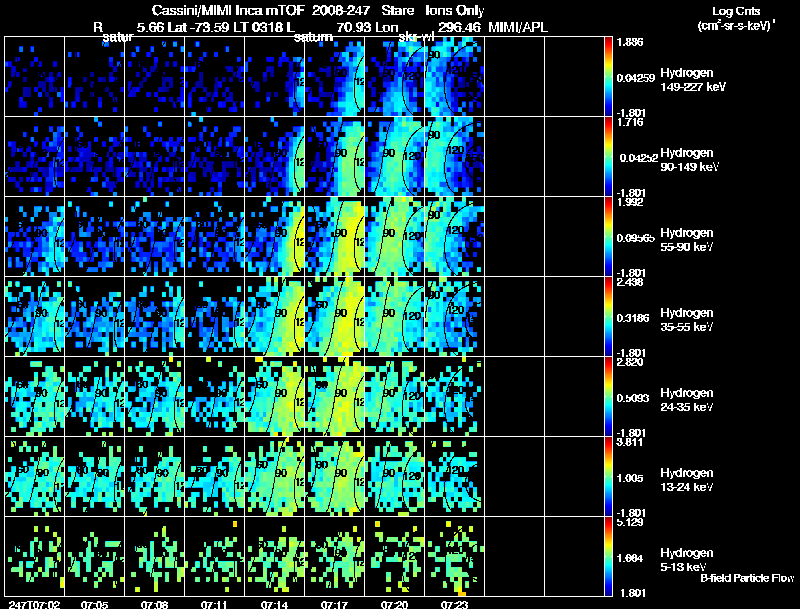Click the 'Ions Only' label in title
This screenshot has height=609, width=800.
(x=455, y=11)
